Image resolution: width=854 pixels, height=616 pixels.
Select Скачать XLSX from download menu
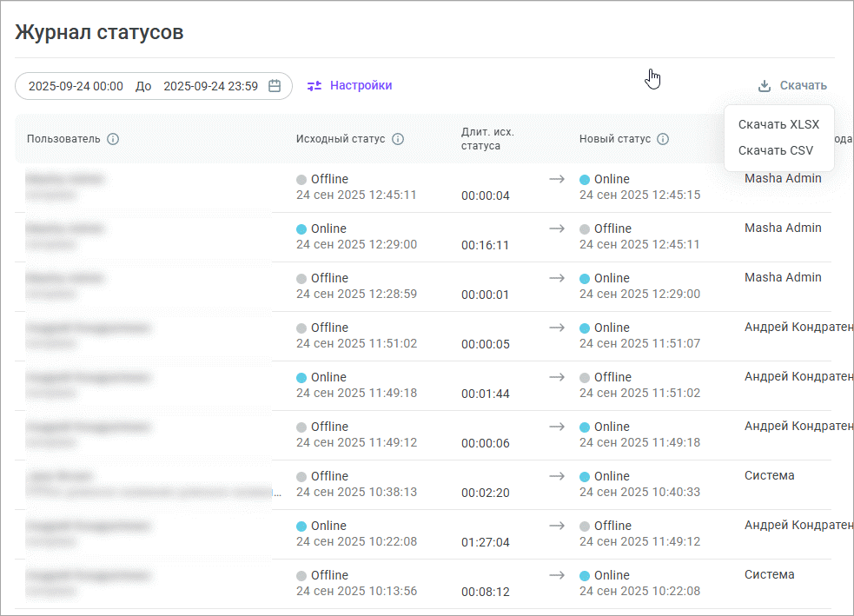[x=778, y=124]
